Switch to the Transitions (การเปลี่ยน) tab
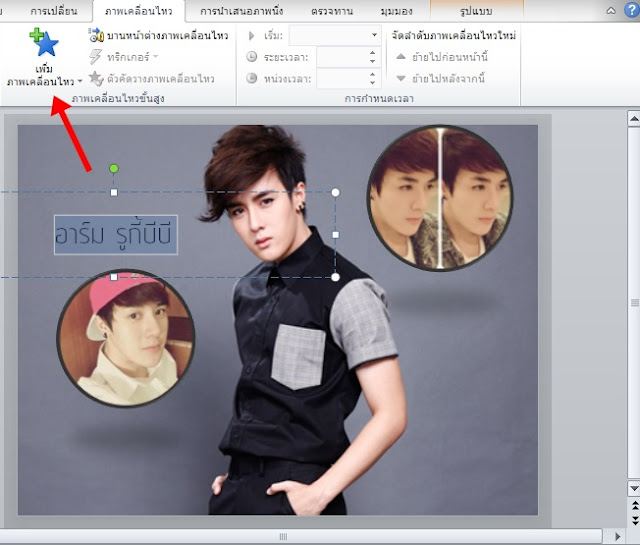Viewport: 640px width, 545px height. (x=53, y=11)
